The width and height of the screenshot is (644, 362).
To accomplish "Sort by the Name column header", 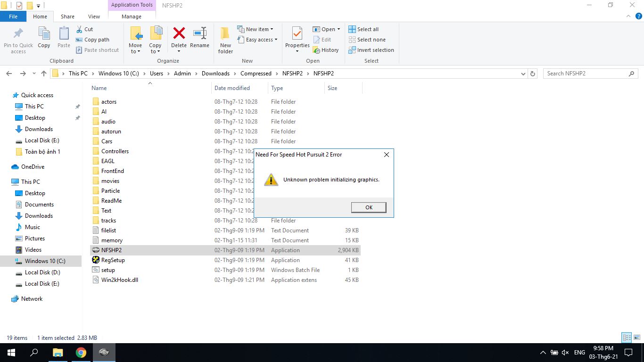I will [x=99, y=88].
